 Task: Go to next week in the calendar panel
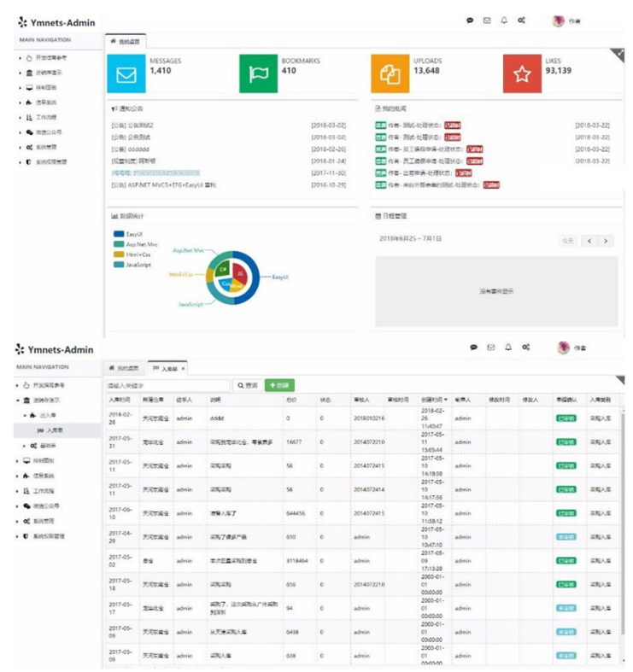[x=607, y=241]
